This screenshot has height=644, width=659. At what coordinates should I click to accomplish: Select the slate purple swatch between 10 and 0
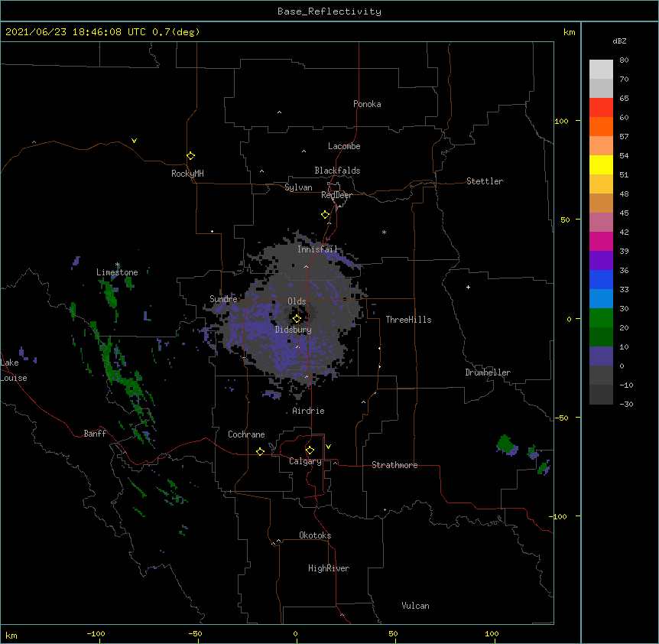click(x=601, y=356)
